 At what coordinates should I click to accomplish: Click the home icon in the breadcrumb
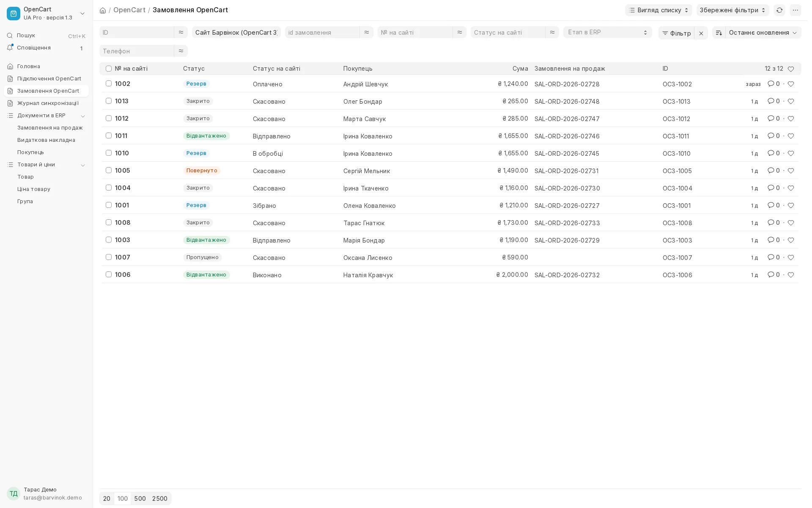coord(103,10)
